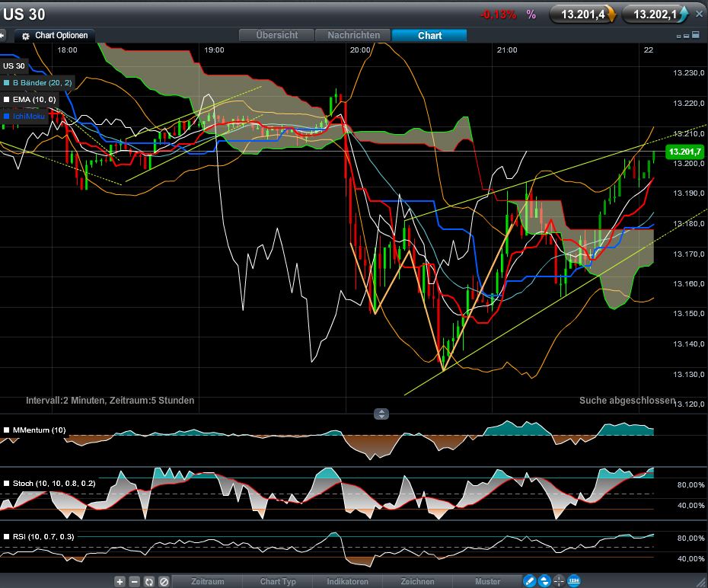Click the buy price button 13.202,1
Viewport: 708px width, 588px height.
655,14
